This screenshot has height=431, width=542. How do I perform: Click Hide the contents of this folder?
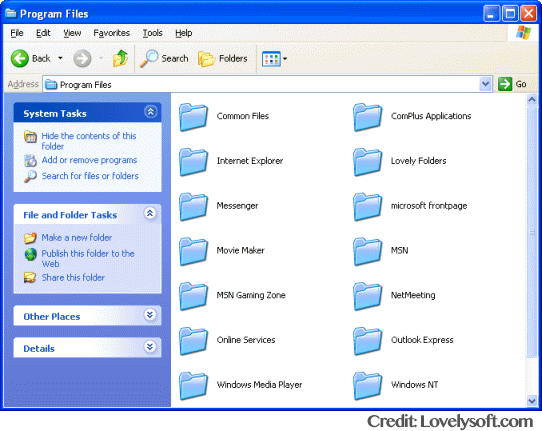[89, 141]
